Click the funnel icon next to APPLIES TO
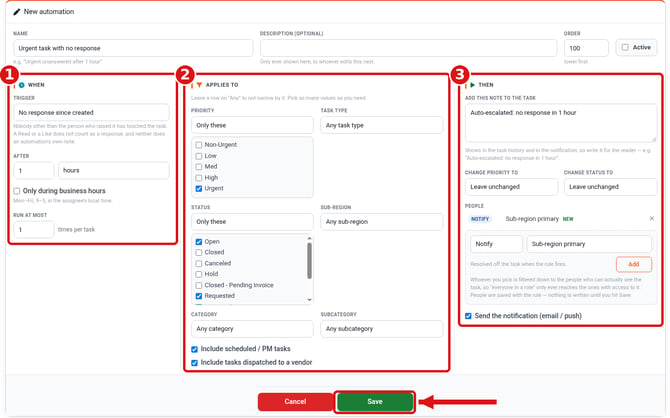 pos(199,85)
